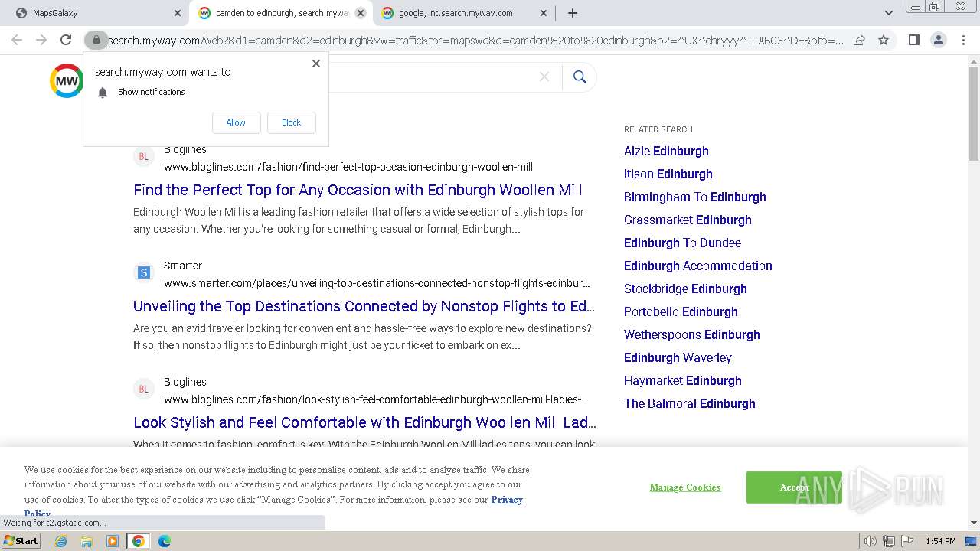Select related search Edinburgh Waverley
Viewport: 980px width, 551px height.
[x=678, y=357]
